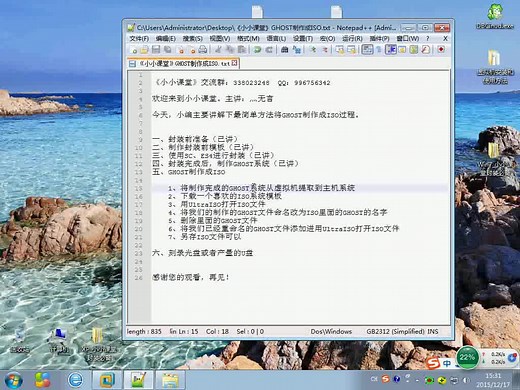Open the ? help menu
This screenshot has height=390, width=520.
428,39
